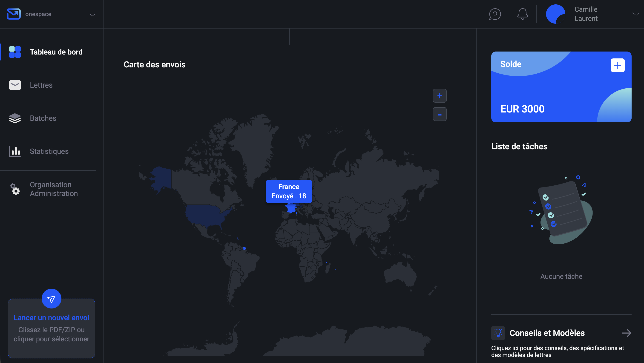Open the Lettres section
644x363 pixels.
[x=41, y=85]
